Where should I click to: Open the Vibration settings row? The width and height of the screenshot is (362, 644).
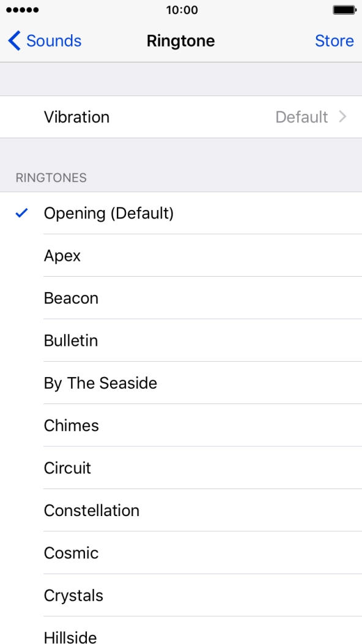(181, 117)
